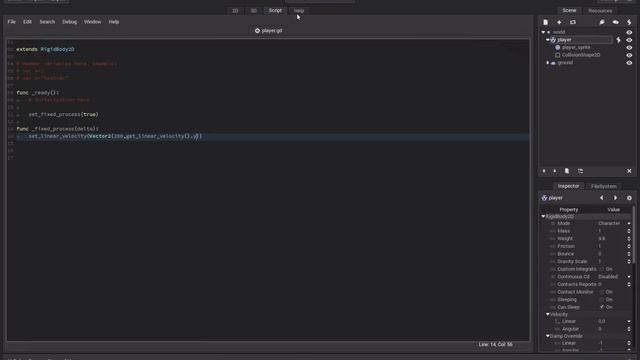The height and width of the screenshot is (360, 640).
Task: Click the RigidBody2D icon beside player in Inspector
Action: coord(544,198)
